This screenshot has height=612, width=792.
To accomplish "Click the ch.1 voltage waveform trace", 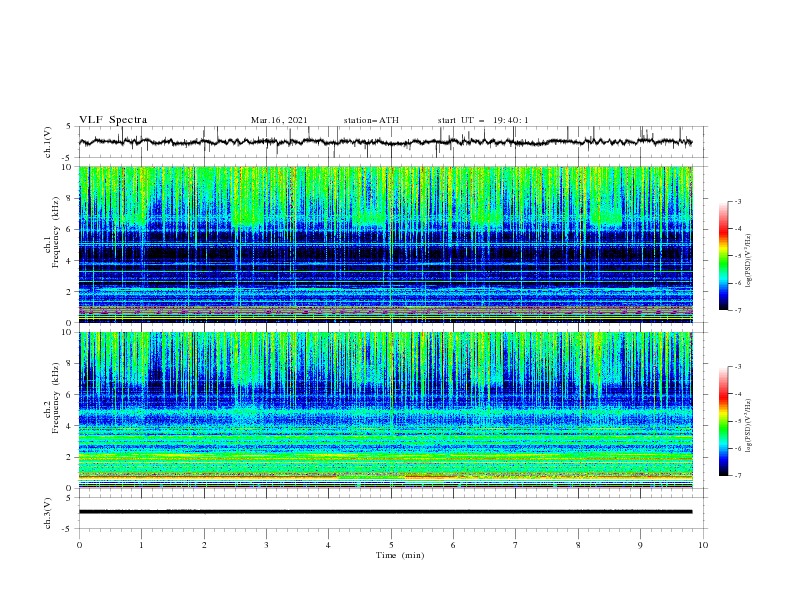I will click(385, 142).
